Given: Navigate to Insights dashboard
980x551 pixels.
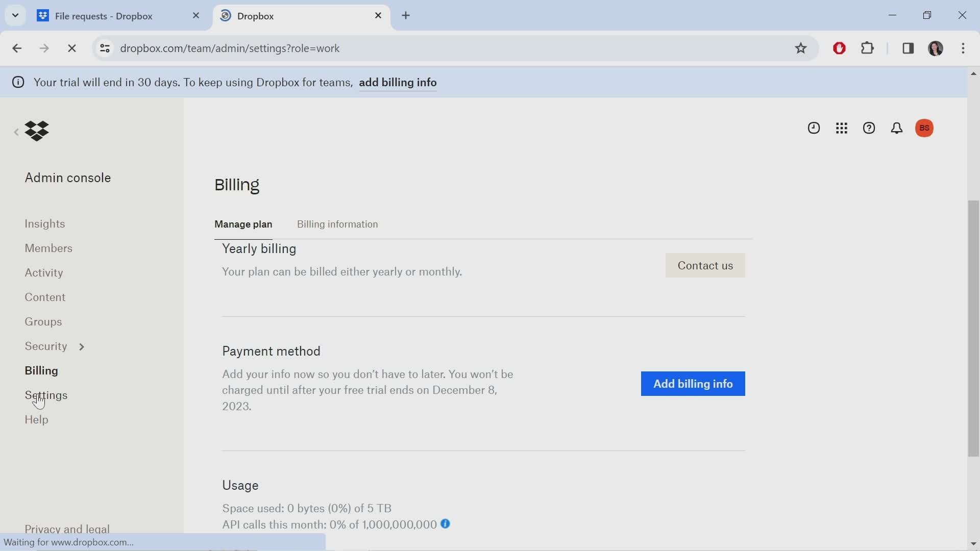Looking at the screenshot, I should (x=44, y=223).
